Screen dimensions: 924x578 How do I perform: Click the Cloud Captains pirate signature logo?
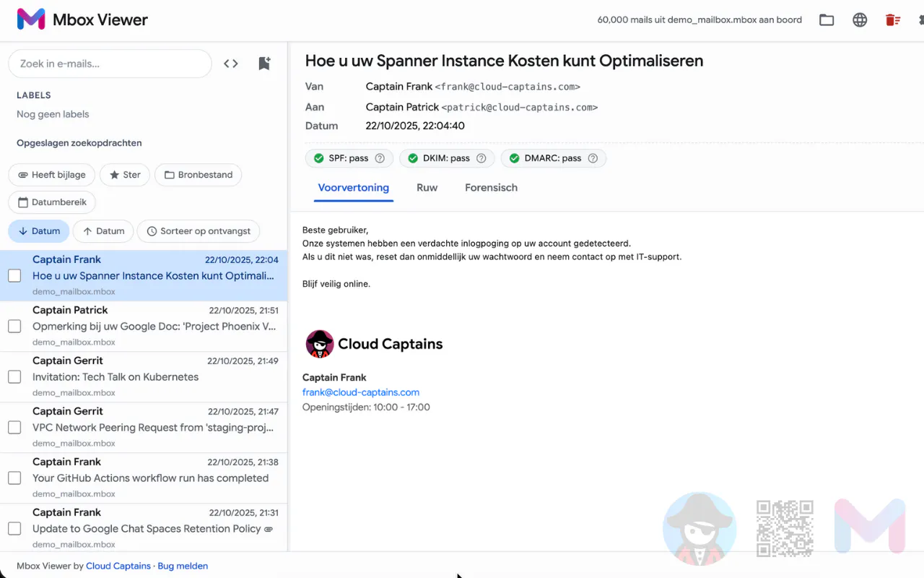coord(320,344)
